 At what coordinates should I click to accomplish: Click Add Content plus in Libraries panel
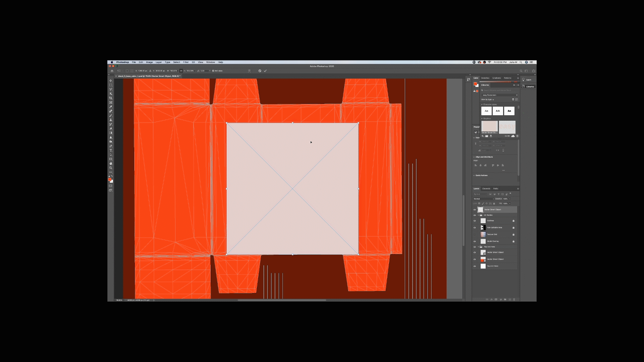click(483, 136)
